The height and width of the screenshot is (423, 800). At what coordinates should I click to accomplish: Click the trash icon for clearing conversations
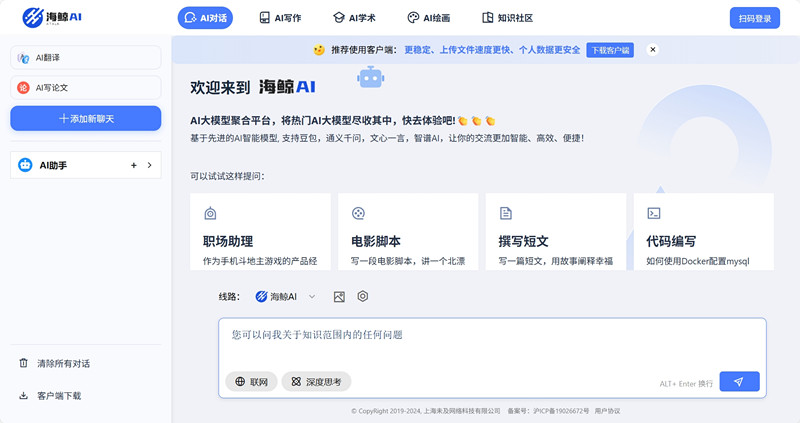23,363
